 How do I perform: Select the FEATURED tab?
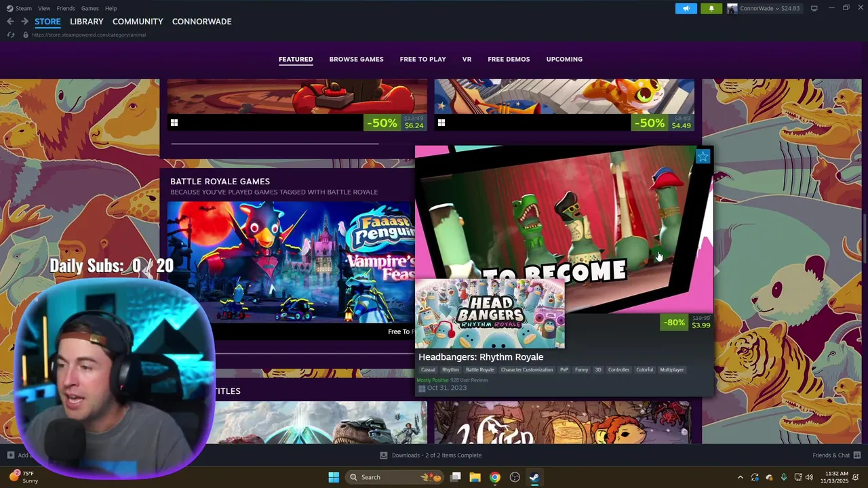pos(296,59)
